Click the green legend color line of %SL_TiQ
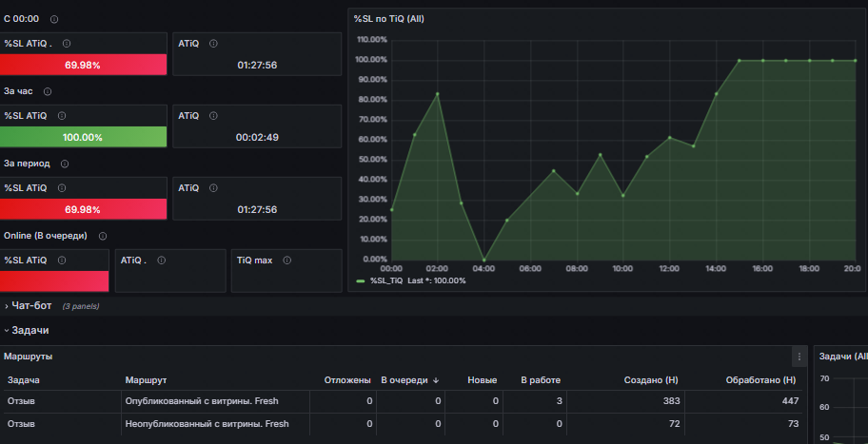 coord(361,280)
